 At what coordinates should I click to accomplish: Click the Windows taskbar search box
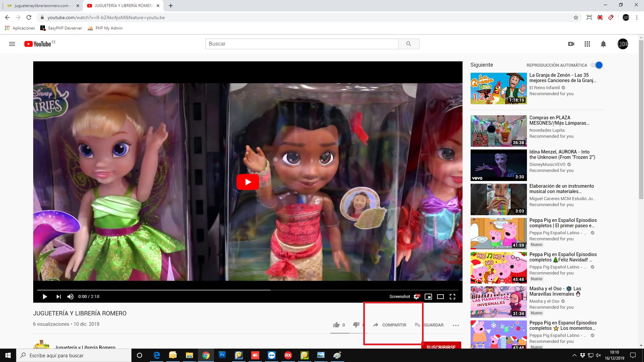74,355
